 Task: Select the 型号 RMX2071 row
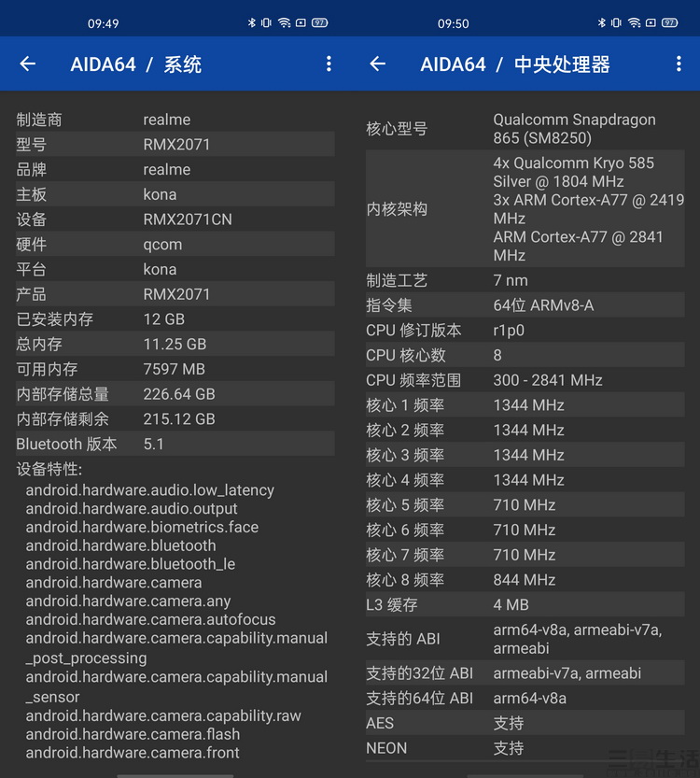click(175, 144)
